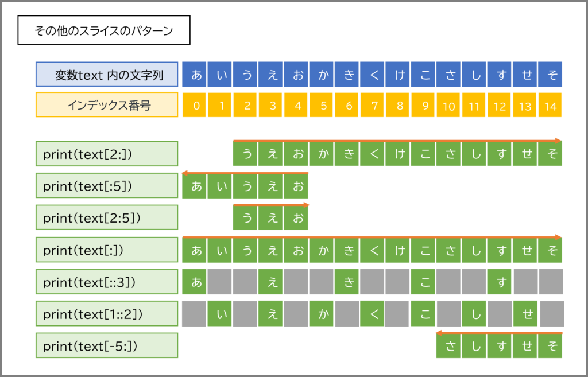Click blue し cell in 変数text row
Screen dimensions: 588x377
pyautogui.click(x=474, y=75)
